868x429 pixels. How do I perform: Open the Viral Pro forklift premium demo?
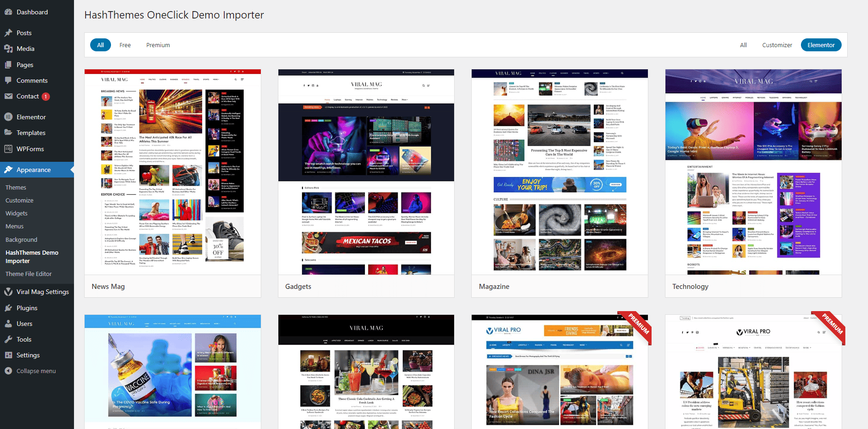click(x=753, y=372)
